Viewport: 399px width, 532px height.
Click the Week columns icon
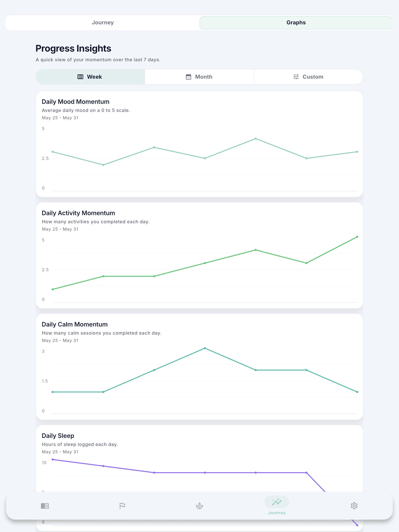(x=80, y=77)
